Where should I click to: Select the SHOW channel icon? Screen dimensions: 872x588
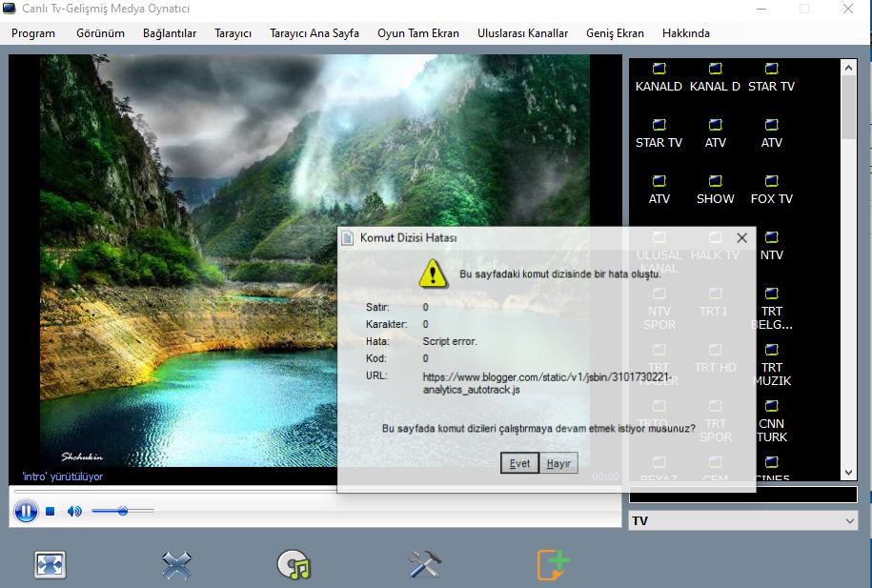coord(715,181)
